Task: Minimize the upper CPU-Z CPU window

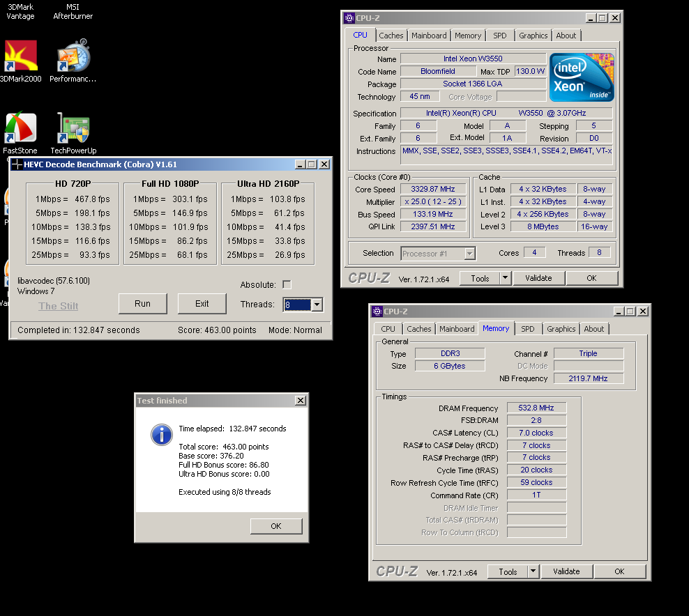Action: [591, 18]
